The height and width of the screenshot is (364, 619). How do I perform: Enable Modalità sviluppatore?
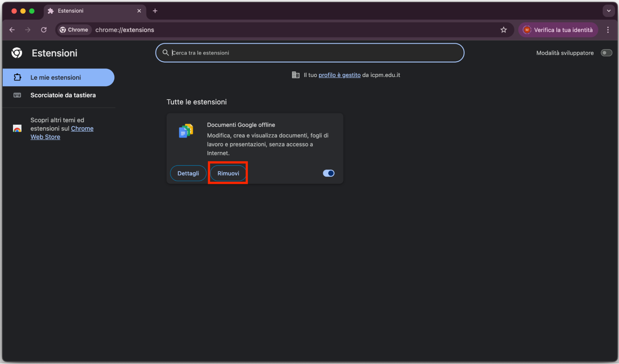[x=607, y=53]
